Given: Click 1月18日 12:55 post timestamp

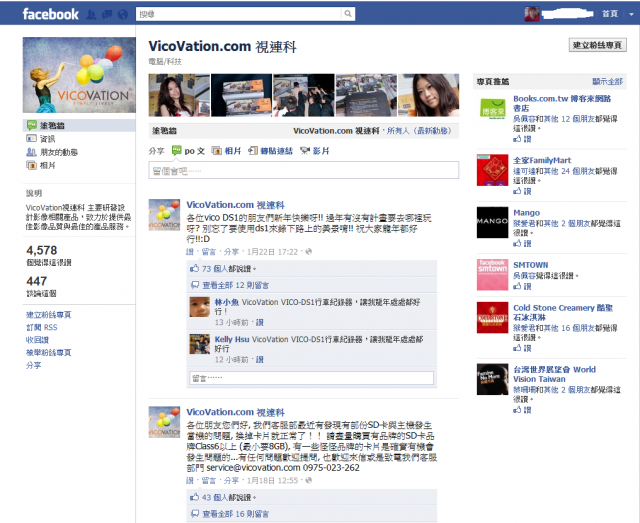Looking at the screenshot, I should click(272, 481).
